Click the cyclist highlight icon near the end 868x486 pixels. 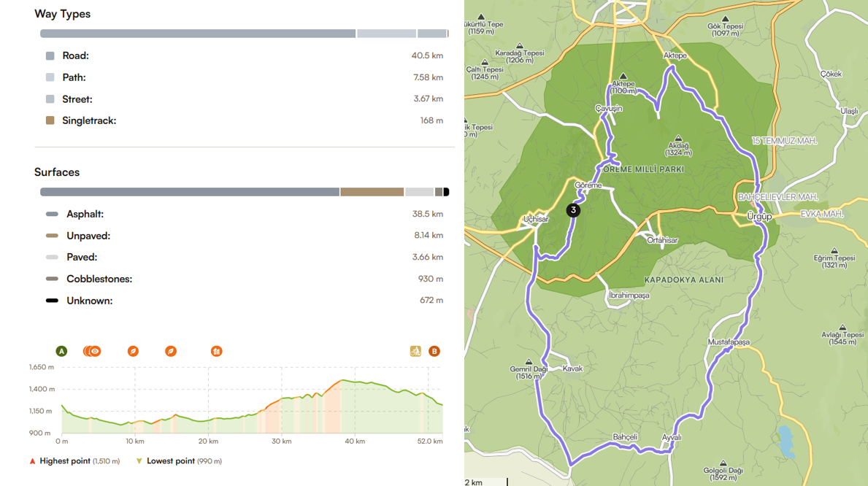coord(415,351)
